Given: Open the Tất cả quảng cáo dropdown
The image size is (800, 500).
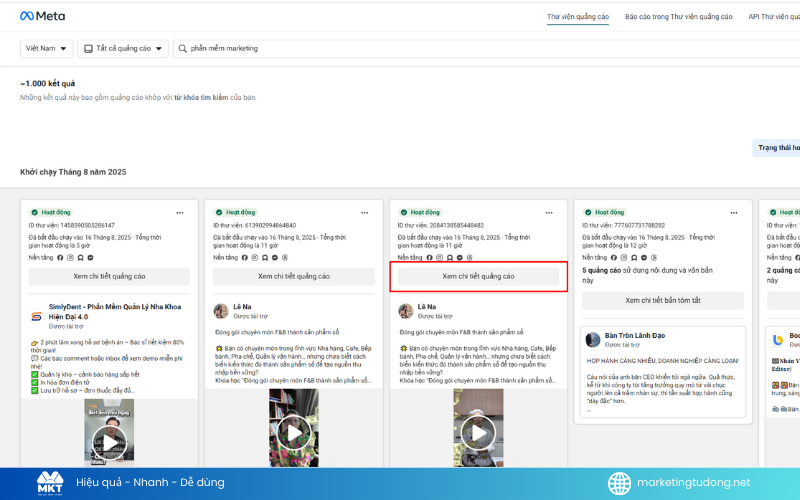Looking at the screenshot, I should [123, 48].
